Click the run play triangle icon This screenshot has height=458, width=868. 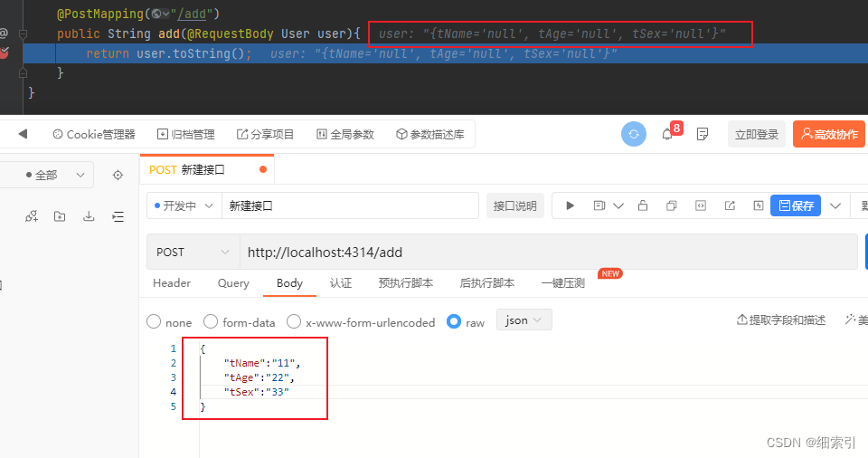click(x=570, y=205)
